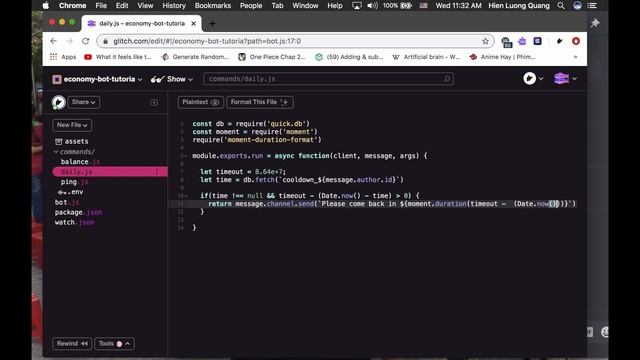
Task: Click the search magnifier in file search
Action: (447, 79)
